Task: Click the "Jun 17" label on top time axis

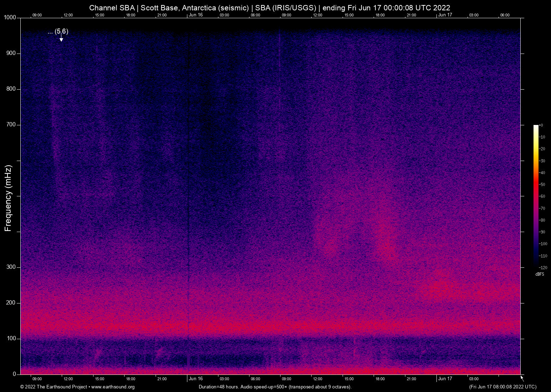Action: pos(445,15)
